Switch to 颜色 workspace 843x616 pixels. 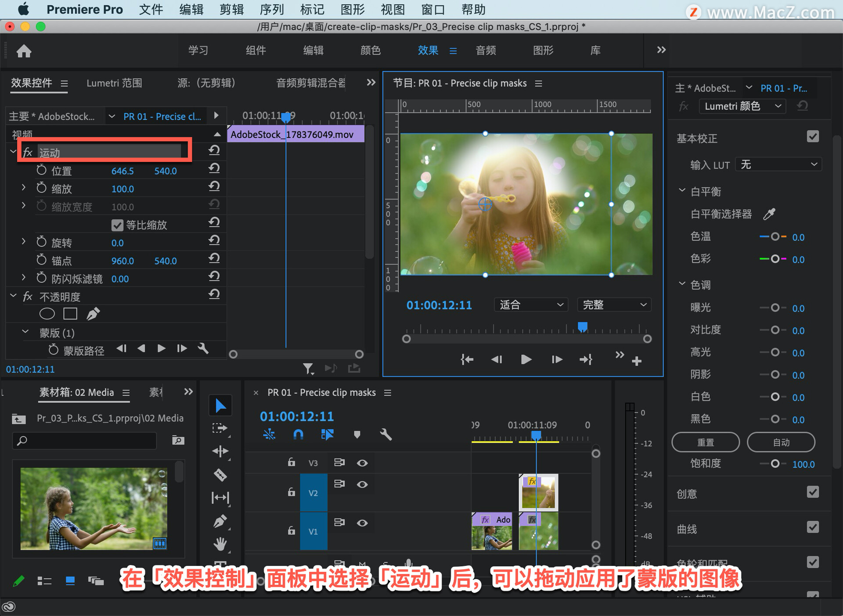pos(371,50)
